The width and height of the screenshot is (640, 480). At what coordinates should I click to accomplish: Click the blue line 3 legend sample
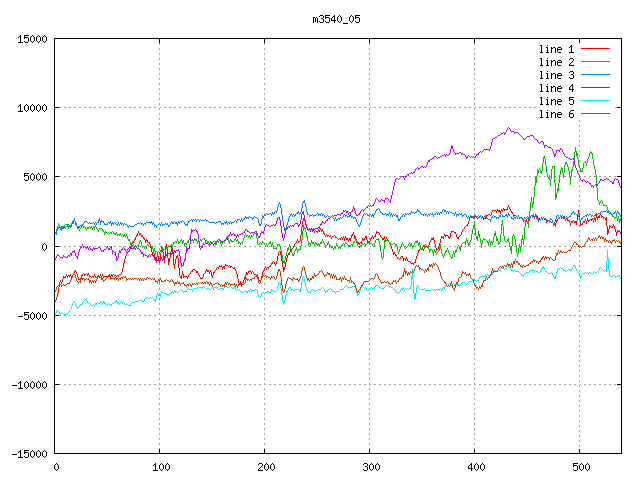[595, 75]
